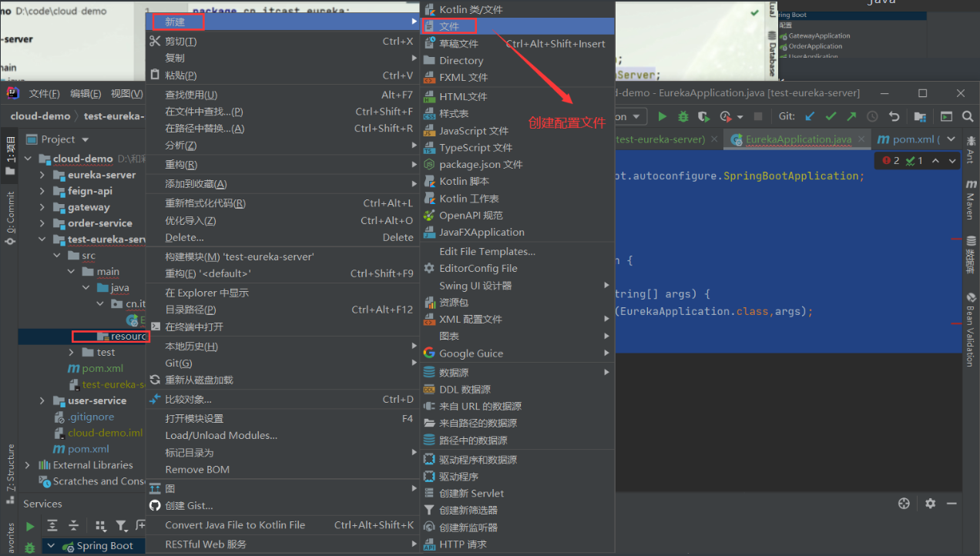Open run anything terminal-window icon
This screenshot has height=556, width=980.
[946, 116]
